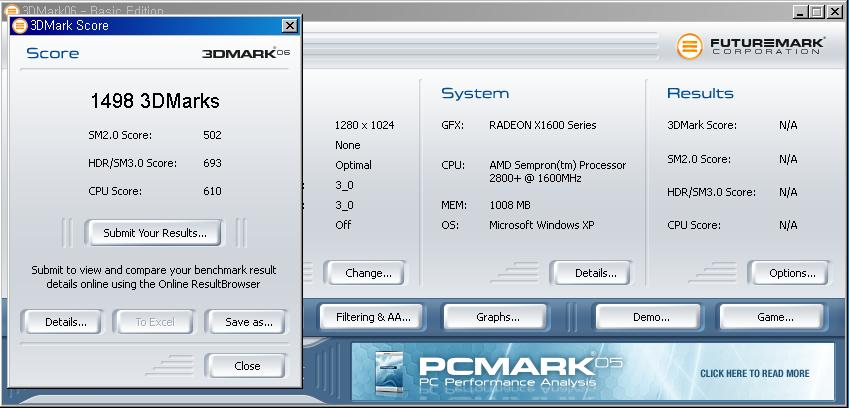The image size is (849, 408).
Task: Click the 3DMark Score N/A value in Results
Action: pyautogui.click(x=788, y=126)
